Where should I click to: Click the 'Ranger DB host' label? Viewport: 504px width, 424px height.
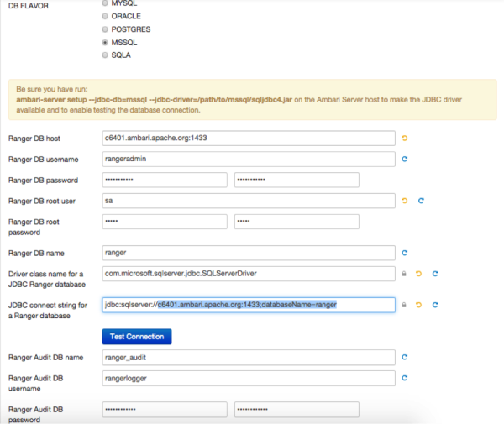click(x=34, y=139)
